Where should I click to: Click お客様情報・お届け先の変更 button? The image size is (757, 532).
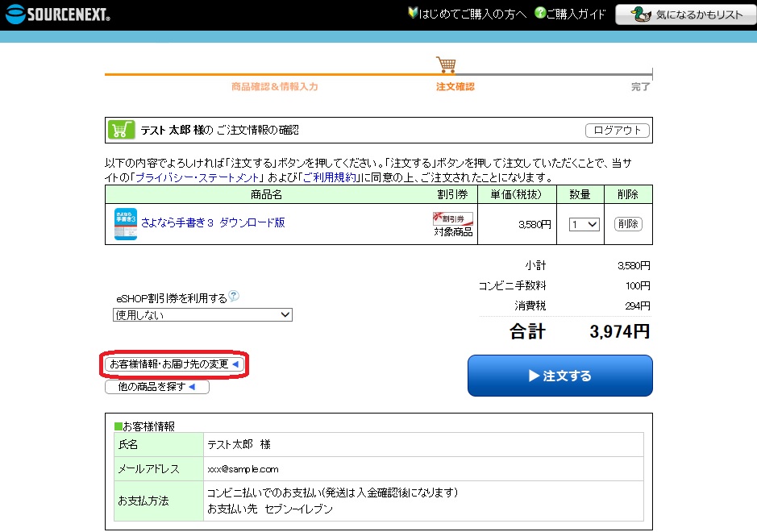174,364
